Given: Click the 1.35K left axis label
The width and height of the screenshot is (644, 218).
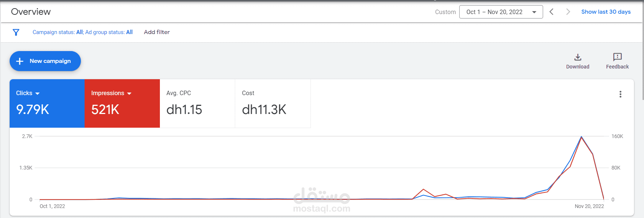Looking at the screenshot, I should [x=26, y=168].
